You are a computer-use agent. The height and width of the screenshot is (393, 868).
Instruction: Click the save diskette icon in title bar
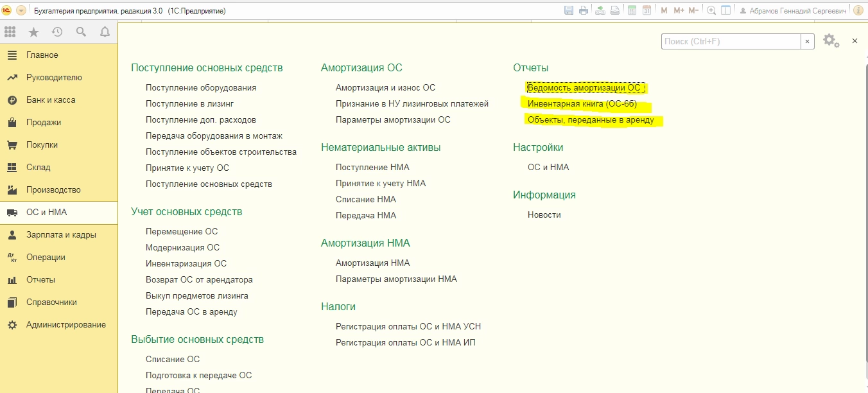[x=569, y=10]
